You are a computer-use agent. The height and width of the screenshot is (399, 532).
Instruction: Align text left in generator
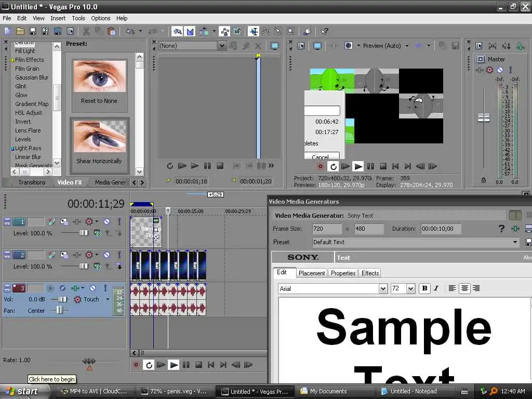[452, 288]
